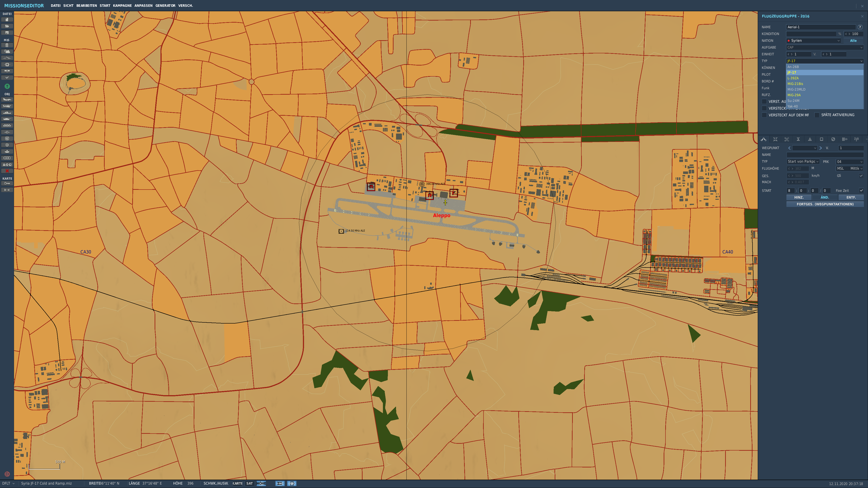Open the WEGPUNKT number dropdown
Image resolution: width=868 pixels, height=488 pixels.
click(x=805, y=148)
